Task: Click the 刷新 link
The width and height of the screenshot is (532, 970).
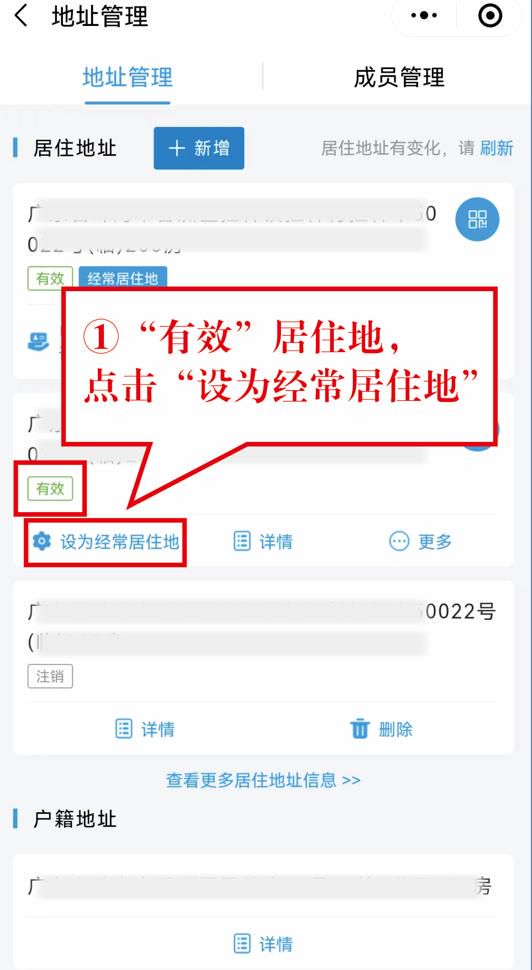Action: (x=497, y=148)
